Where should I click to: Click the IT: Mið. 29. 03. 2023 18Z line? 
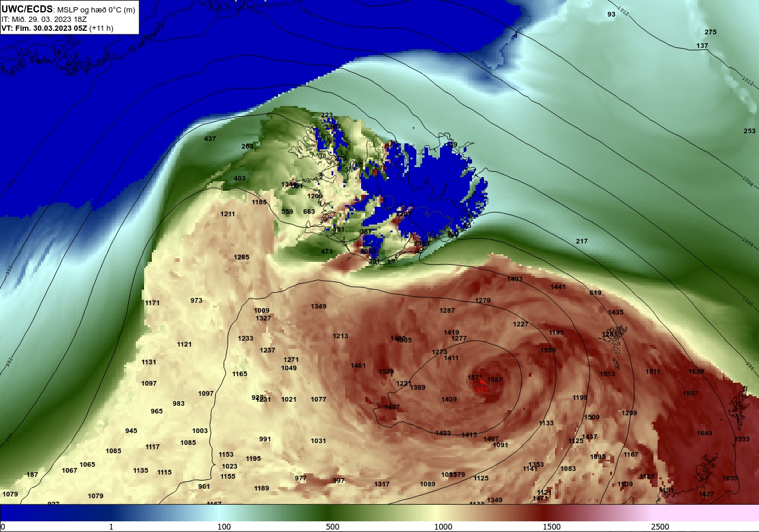(45, 19)
